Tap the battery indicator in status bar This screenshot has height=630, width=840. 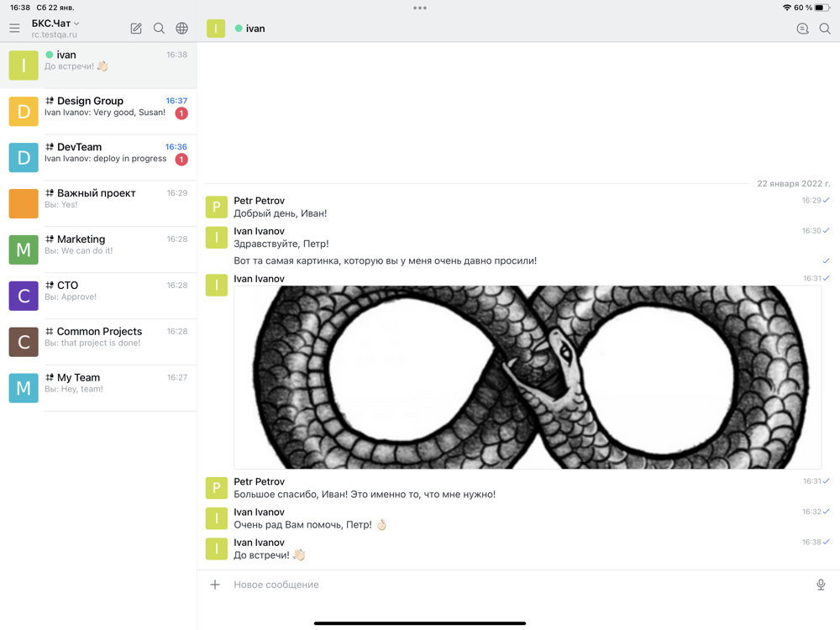(822, 8)
